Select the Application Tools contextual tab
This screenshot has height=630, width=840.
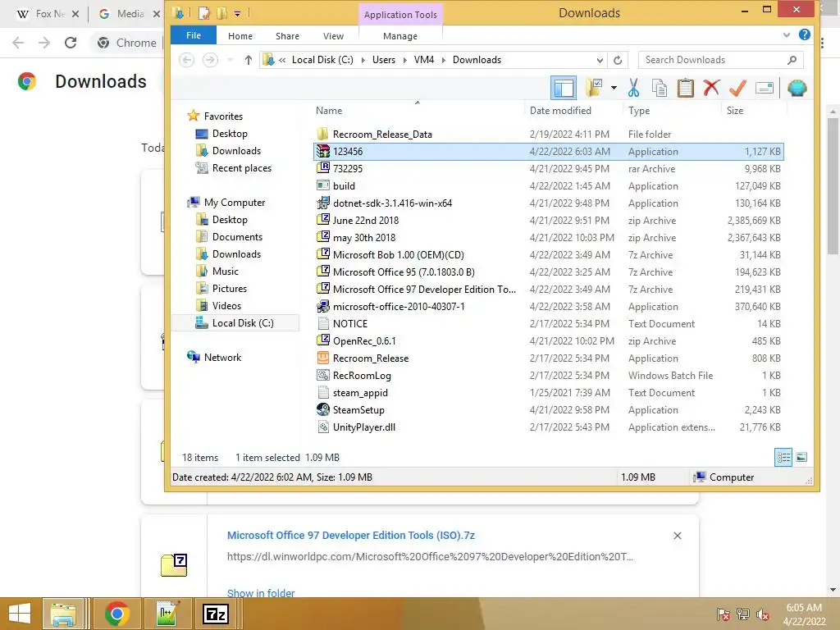coord(400,15)
